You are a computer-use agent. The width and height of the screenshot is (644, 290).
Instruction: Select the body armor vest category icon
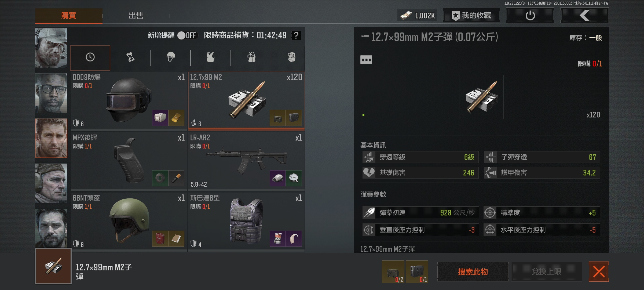[211, 57]
